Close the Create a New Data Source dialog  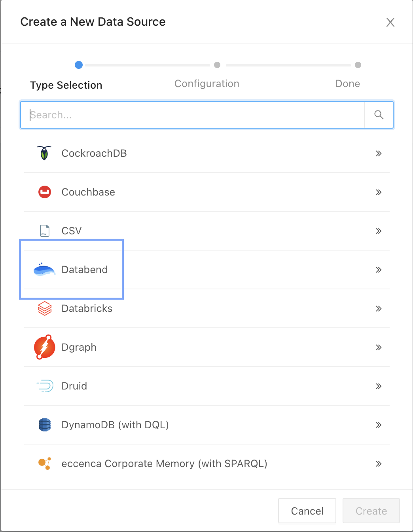[390, 22]
